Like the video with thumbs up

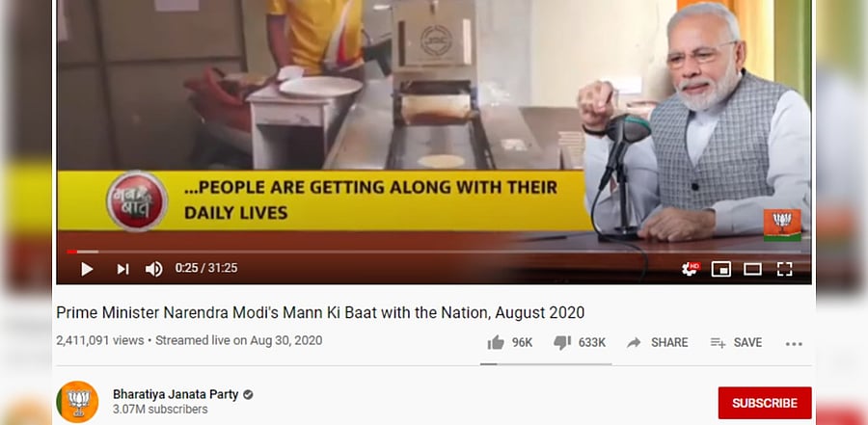click(509, 342)
